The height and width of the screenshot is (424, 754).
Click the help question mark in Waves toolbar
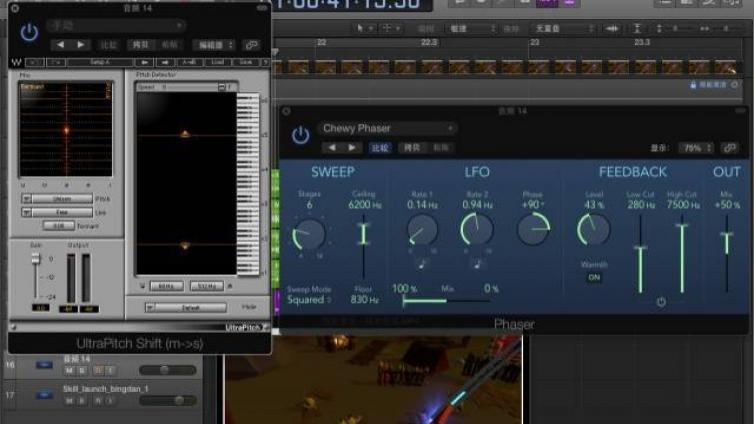[265, 62]
